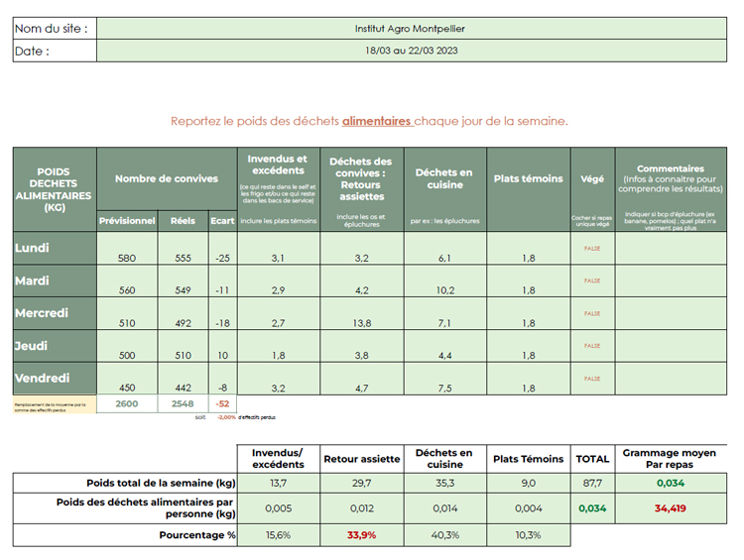Select Mardi déchets en cuisine value 10,2
This screenshot has height=560, width=744.
click(x=445, y=280)
